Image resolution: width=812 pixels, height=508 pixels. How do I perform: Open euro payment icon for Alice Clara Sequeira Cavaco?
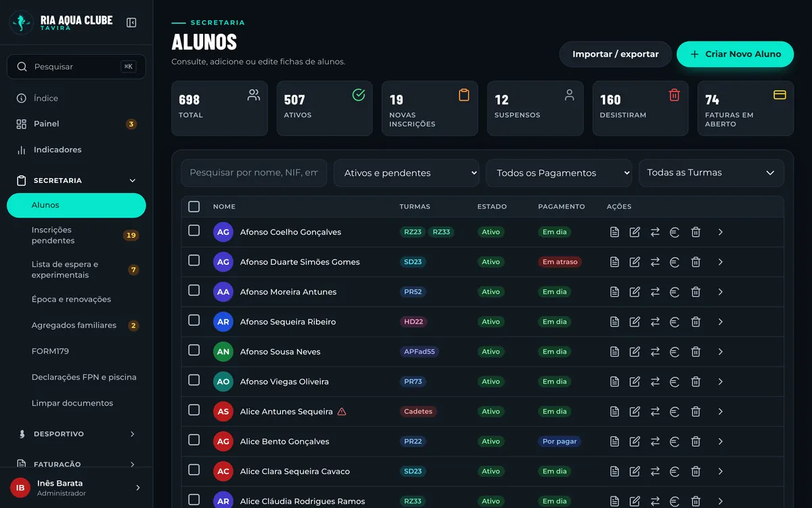[675, 471]
